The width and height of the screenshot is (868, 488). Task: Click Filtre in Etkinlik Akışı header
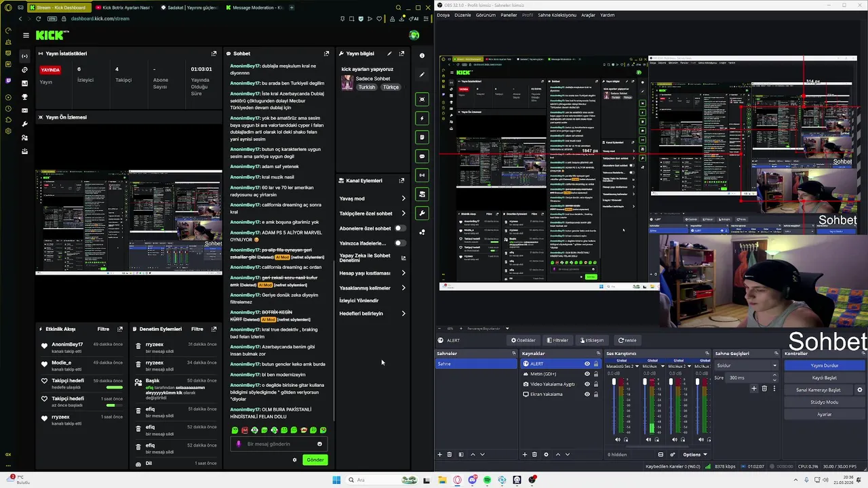click(x=103, y=329)
